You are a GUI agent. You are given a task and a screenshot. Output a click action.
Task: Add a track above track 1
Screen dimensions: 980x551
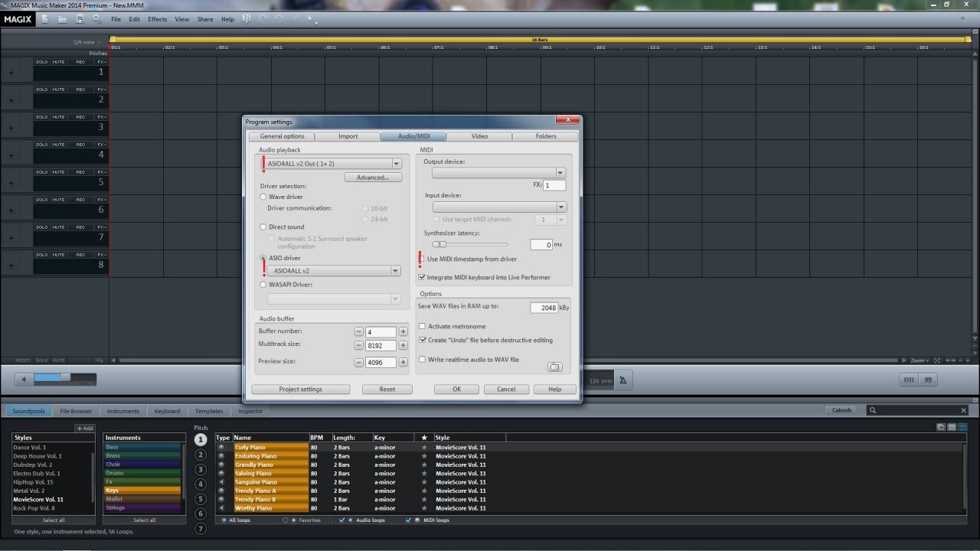11,73
